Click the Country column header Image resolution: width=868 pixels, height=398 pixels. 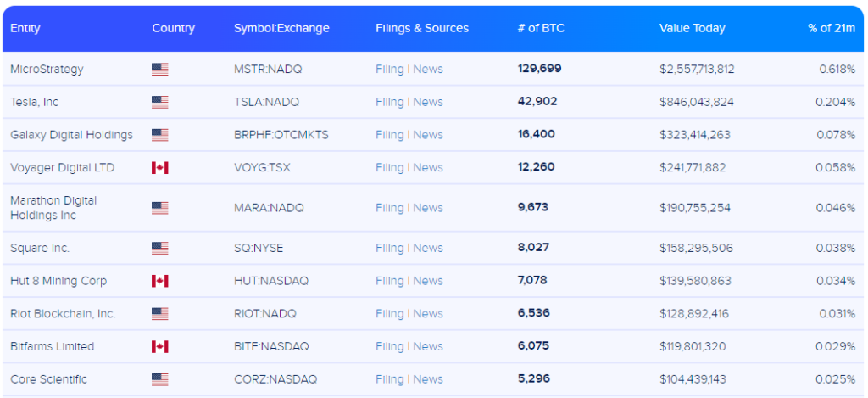coord(173,28)
